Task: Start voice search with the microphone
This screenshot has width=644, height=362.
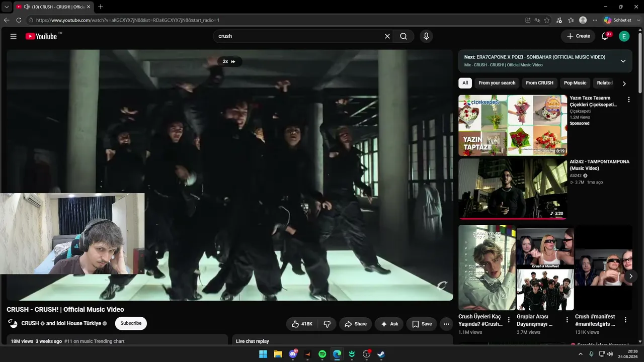Action: point(426,36)
